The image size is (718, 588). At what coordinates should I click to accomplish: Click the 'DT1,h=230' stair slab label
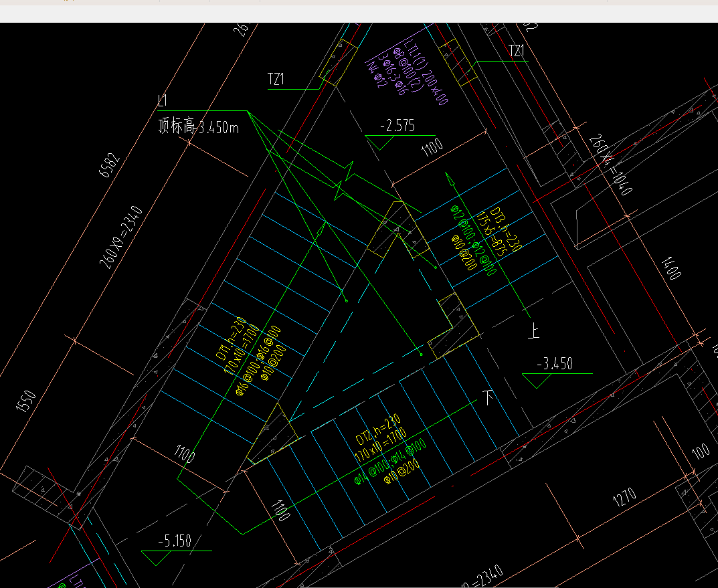232,338
